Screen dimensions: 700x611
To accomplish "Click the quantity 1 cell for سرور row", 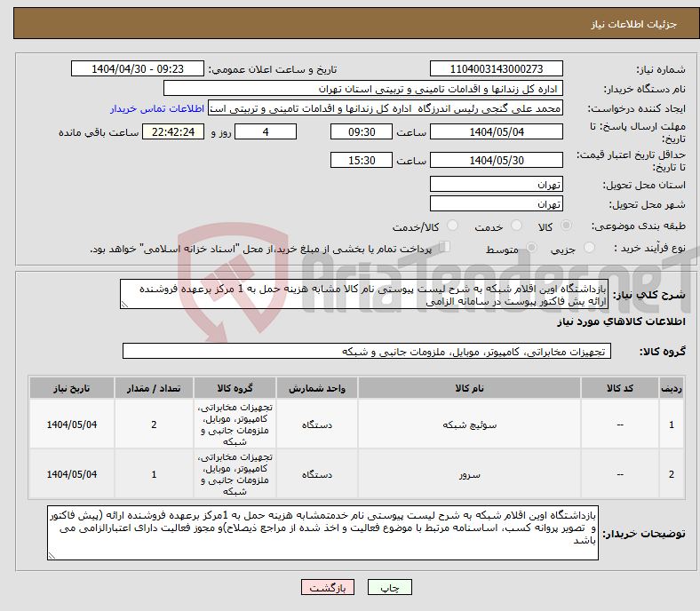I will (x=154, y=474).
